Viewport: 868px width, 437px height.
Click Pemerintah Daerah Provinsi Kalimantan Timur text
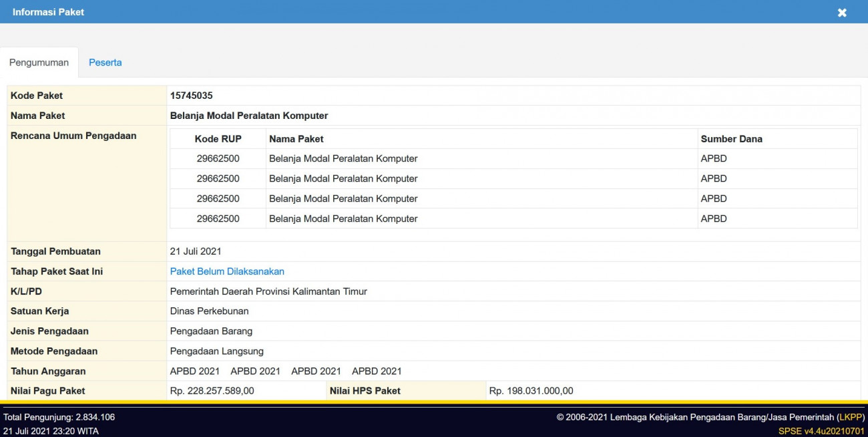tap(268, 291)
